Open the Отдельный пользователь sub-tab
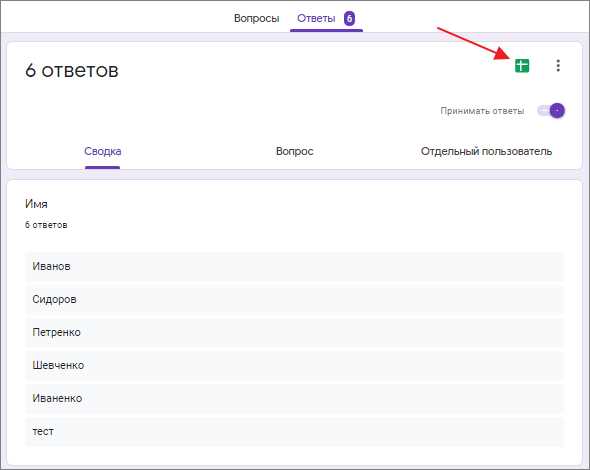This screenshot has width=590, height=470. 486,151
